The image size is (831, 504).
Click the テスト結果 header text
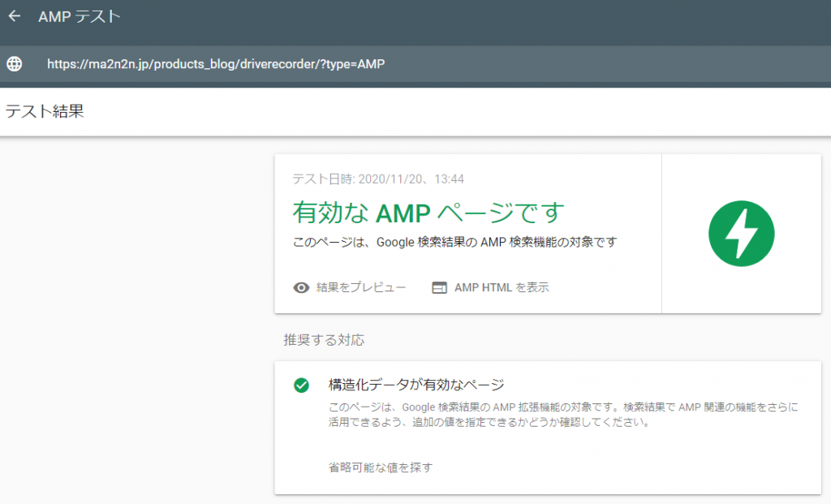tap(45, 111)
